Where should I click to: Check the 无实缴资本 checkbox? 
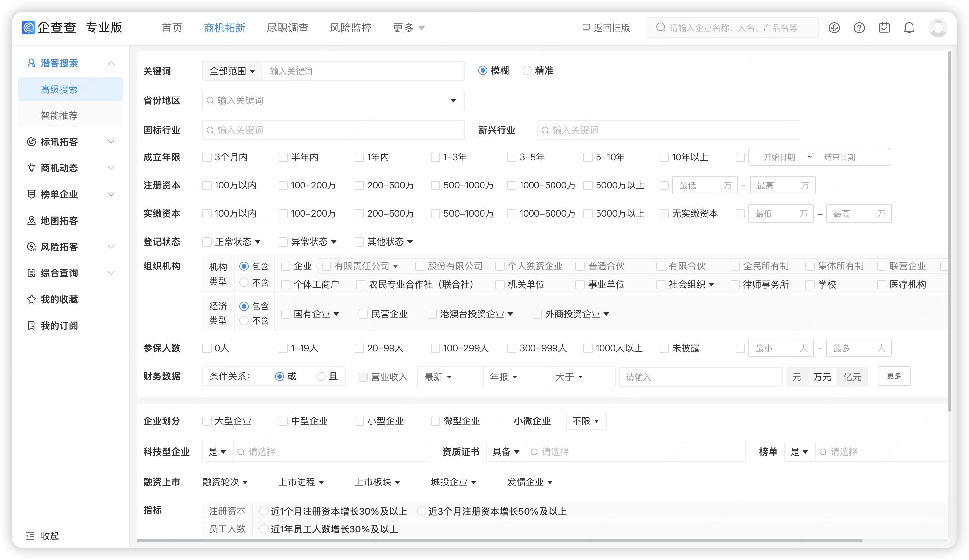pos(664,214)
